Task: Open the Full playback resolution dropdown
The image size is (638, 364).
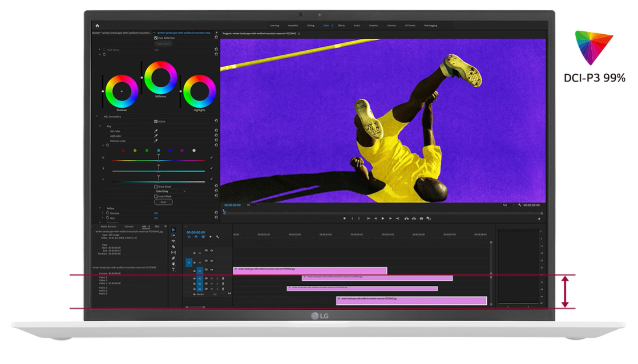Action: pos(508,205)
